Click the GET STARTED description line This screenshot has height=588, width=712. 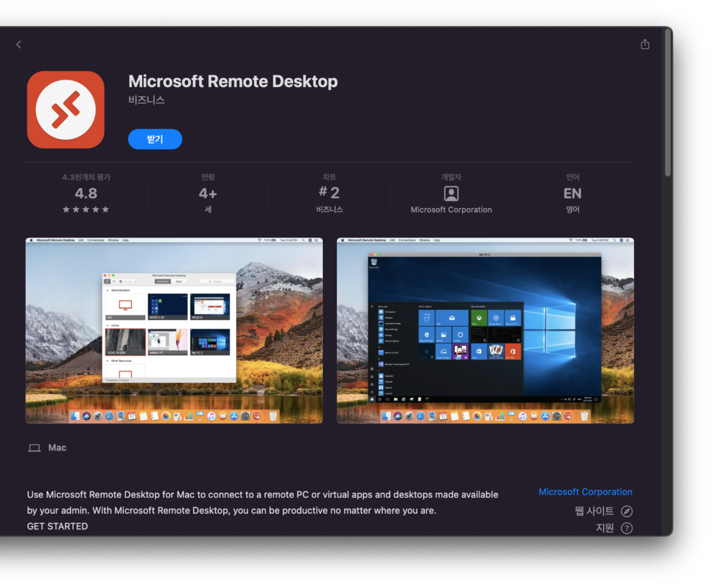[57, 526]
